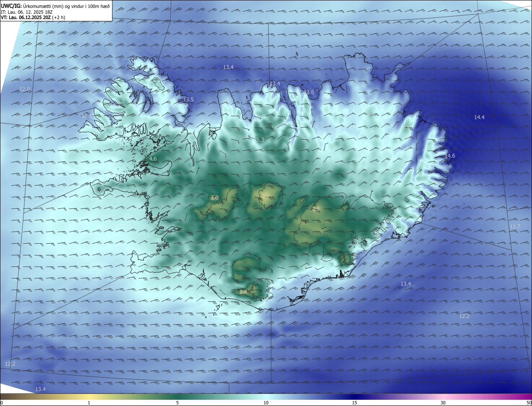Viewport: 532px width, 406px height.
Task: Click the '1' tick on the color scale
Action: point(89,403)
